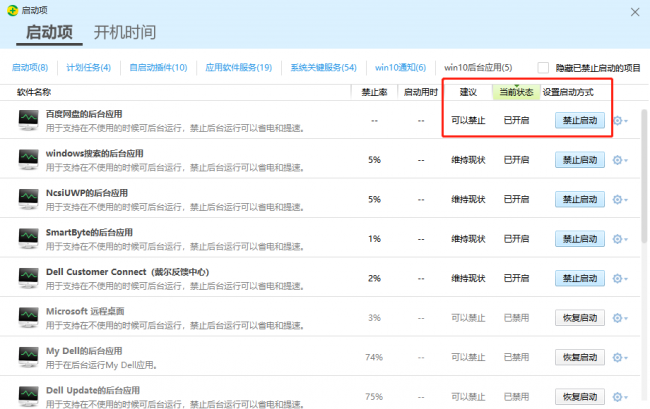
Task: Open the 系统关键服务(54) category
Action: pos(323,68)
